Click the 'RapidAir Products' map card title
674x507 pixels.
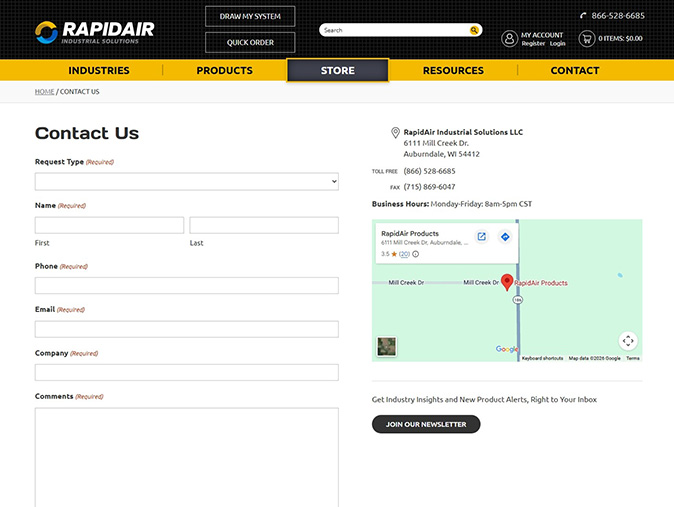pyautogui.click(x=410, y=234)
